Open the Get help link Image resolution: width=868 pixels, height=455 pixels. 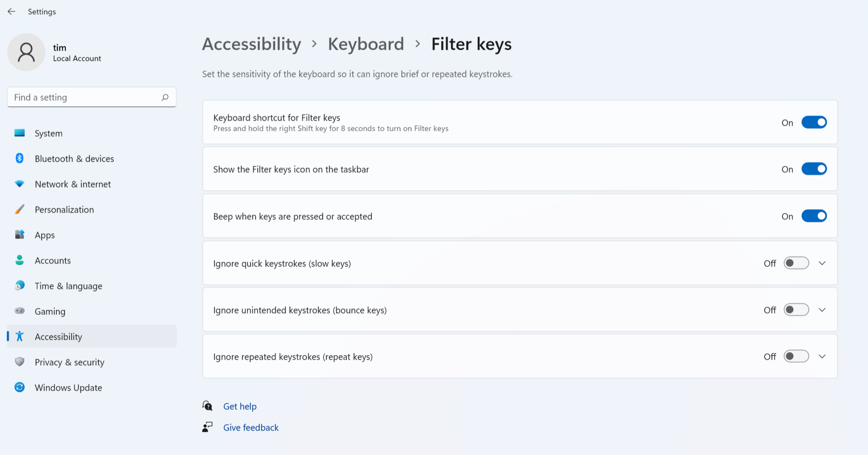tap(240, 406)
